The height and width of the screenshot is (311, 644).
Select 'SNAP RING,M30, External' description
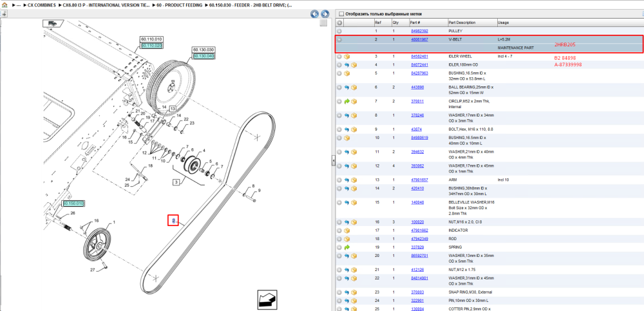click(471, 292)
